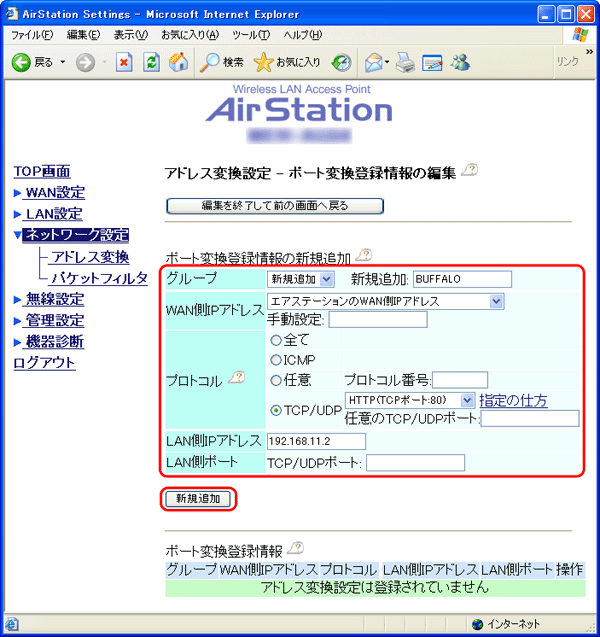Select the 任意 protocol radio button
Image resolution: width=600 pixels, height=637 pixels.
coord(276,380)
